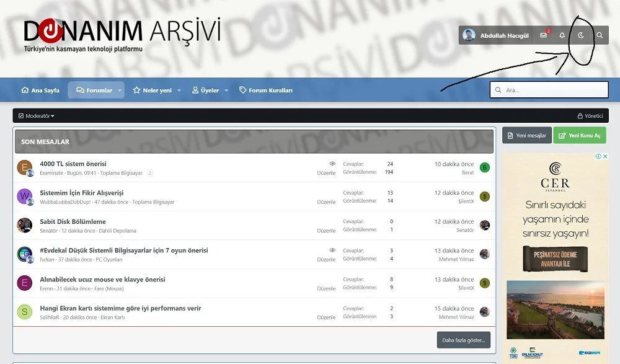Click Senatör's avatar beside Sabit Disk thread
Image resolution: width=620 pixels, height=364 pixels.
click(x=25, y=225)
